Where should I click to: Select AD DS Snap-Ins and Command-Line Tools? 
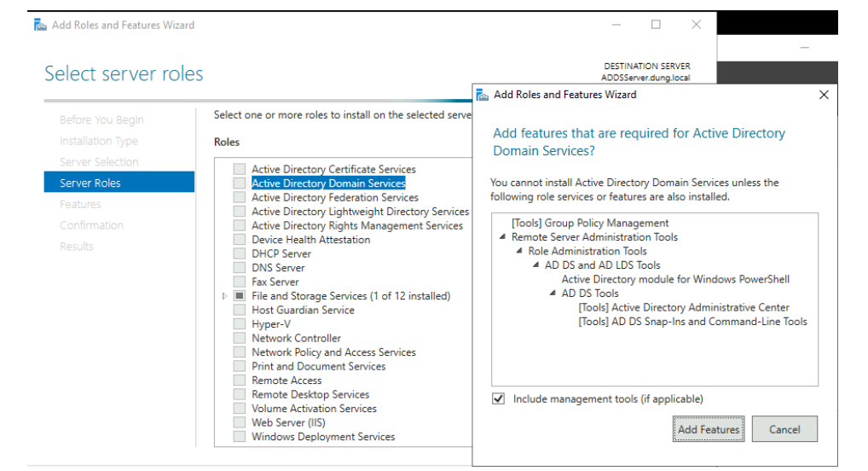(692, 322)
